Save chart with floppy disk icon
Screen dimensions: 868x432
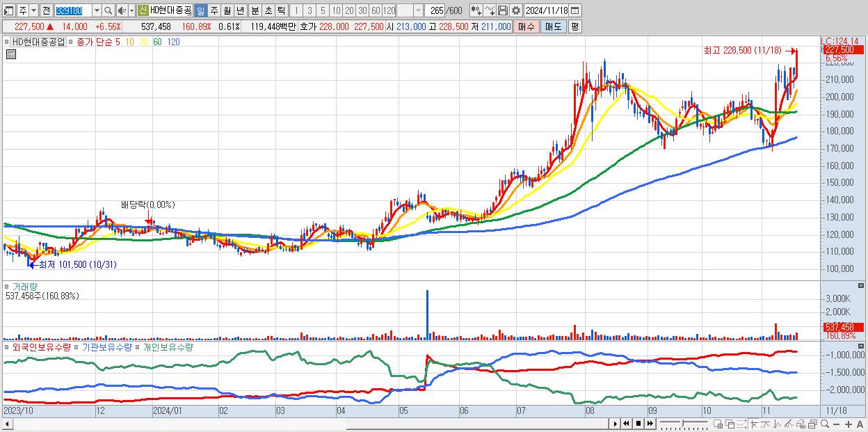click(502, 10)
